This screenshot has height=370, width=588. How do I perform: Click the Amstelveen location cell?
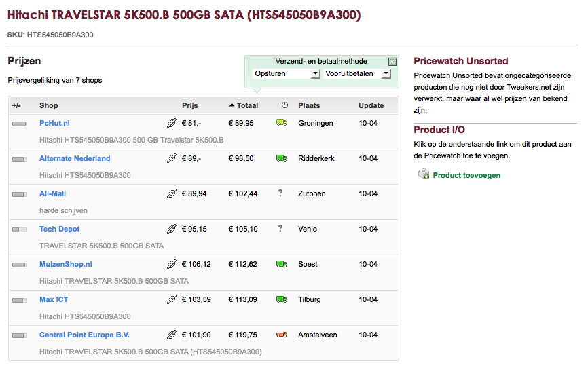(317, 335)
